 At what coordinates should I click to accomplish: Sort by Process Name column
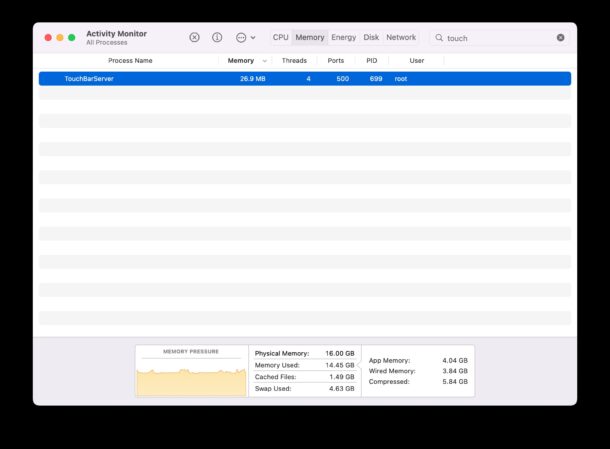point(130,61)
